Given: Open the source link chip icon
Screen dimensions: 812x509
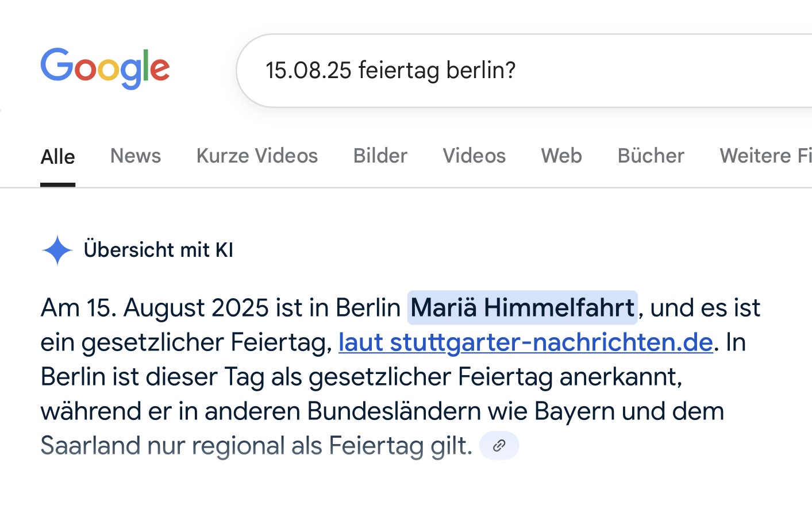Looking at the screenshot, I should click(x=499, y=445).
